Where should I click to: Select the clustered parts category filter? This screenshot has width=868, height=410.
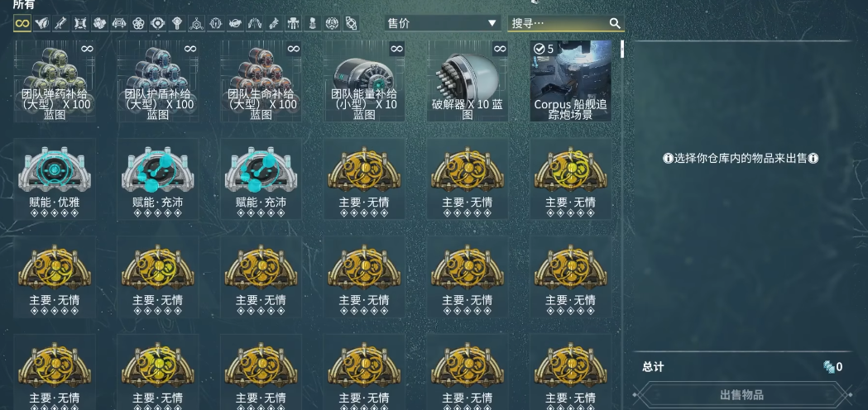[x=99, y=23]
